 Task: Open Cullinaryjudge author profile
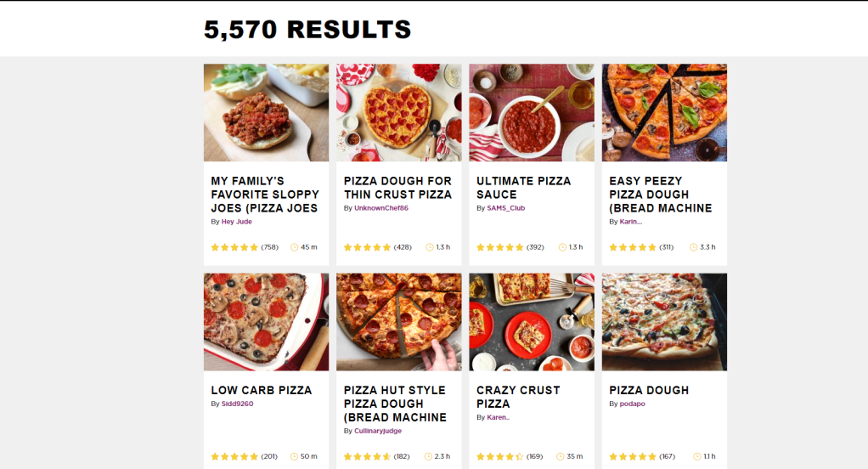pos(378,431)
